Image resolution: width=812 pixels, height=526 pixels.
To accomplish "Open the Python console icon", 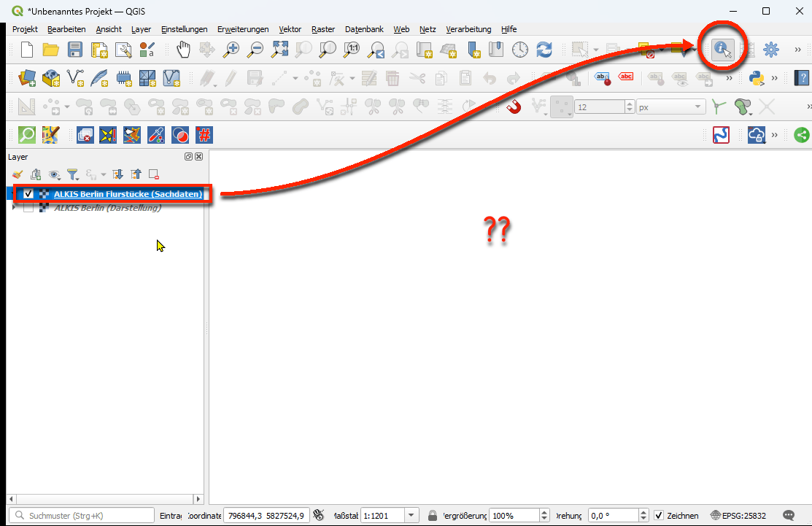I will point(757,77).
